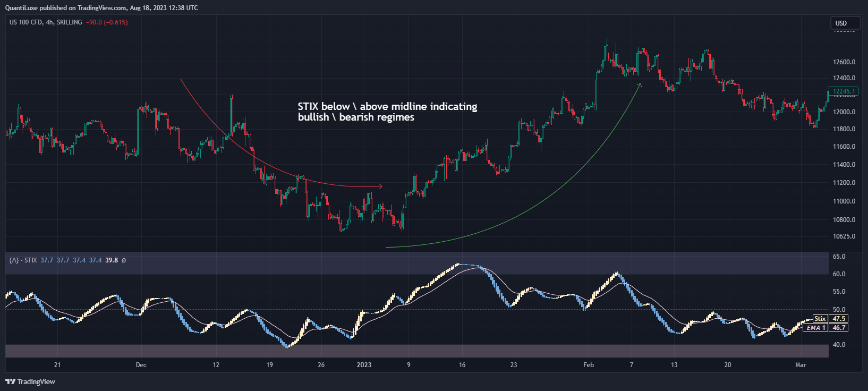Click the 11800.0 price axis label
This screenshot has width=868, height=391.
[x=844, y=129]
